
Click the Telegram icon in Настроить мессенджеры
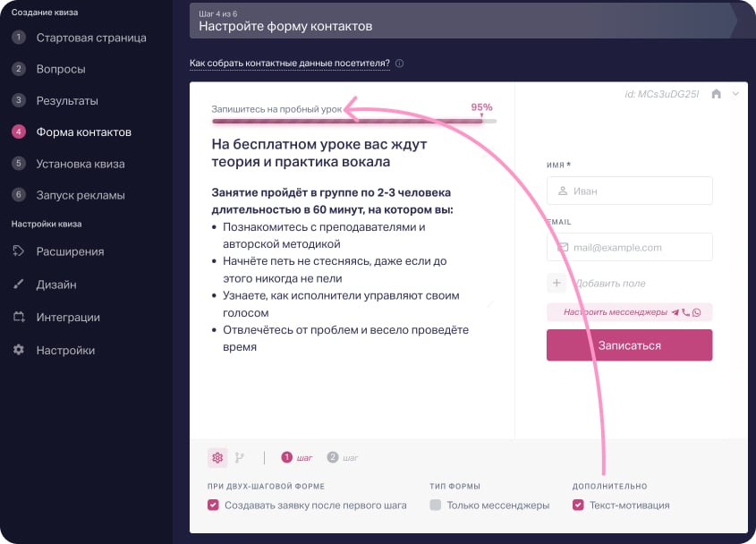coord(675,312)
